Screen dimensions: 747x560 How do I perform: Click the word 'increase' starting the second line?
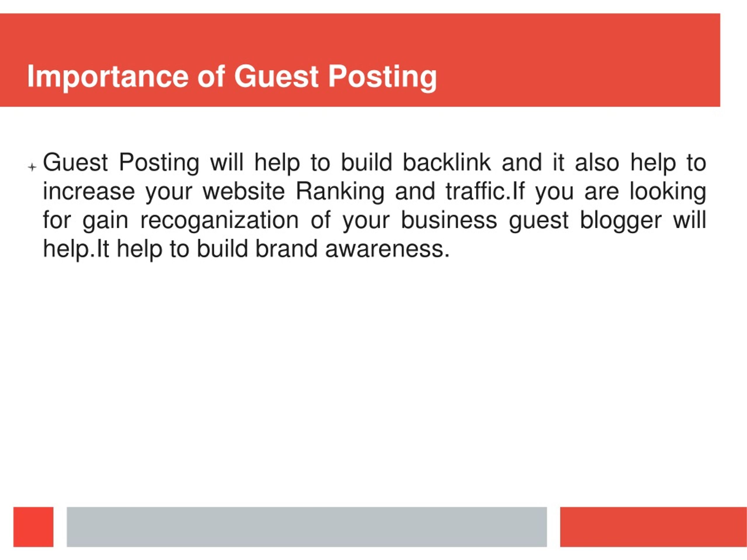(89, 191)
